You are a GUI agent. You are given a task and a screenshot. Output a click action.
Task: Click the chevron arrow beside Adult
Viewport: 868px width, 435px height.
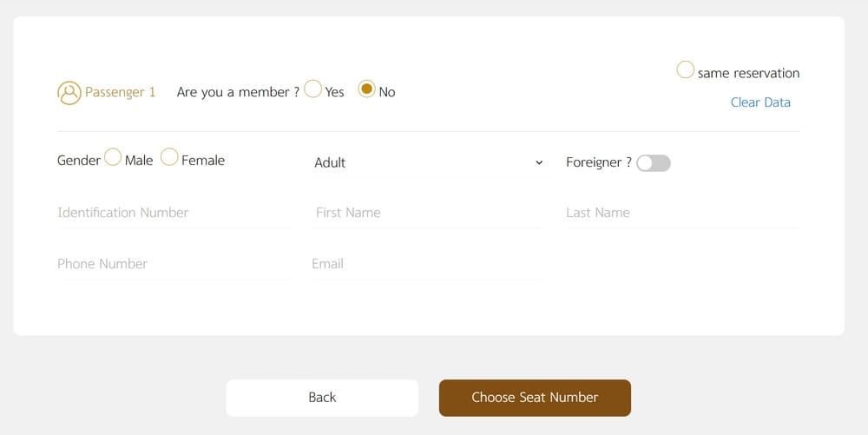point(539,162)
